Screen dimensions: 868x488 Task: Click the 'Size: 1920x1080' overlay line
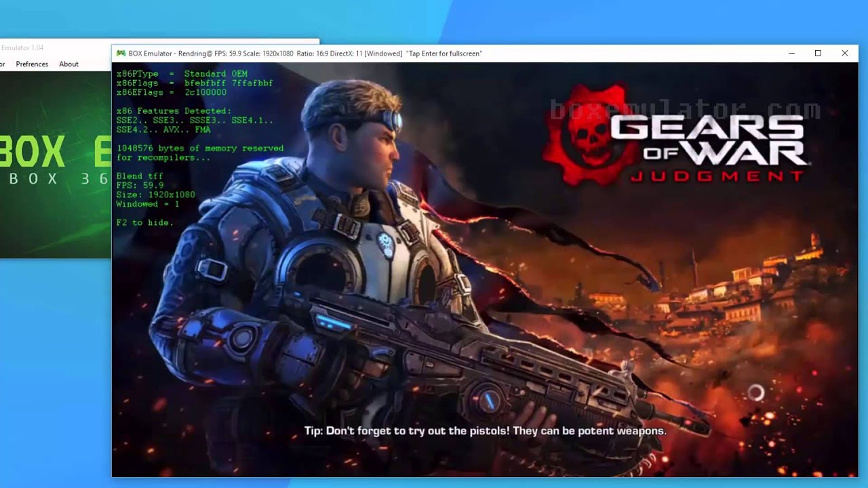(x=155, y=195)
